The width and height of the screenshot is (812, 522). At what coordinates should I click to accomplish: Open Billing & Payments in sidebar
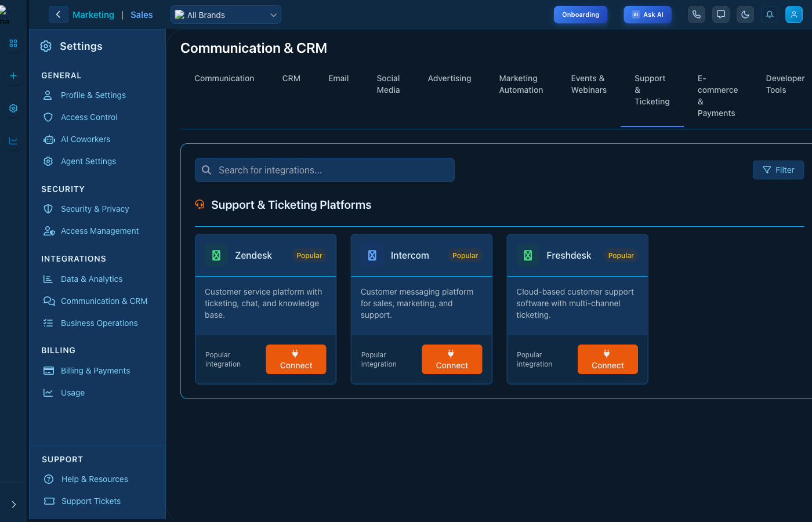[95, 371]
